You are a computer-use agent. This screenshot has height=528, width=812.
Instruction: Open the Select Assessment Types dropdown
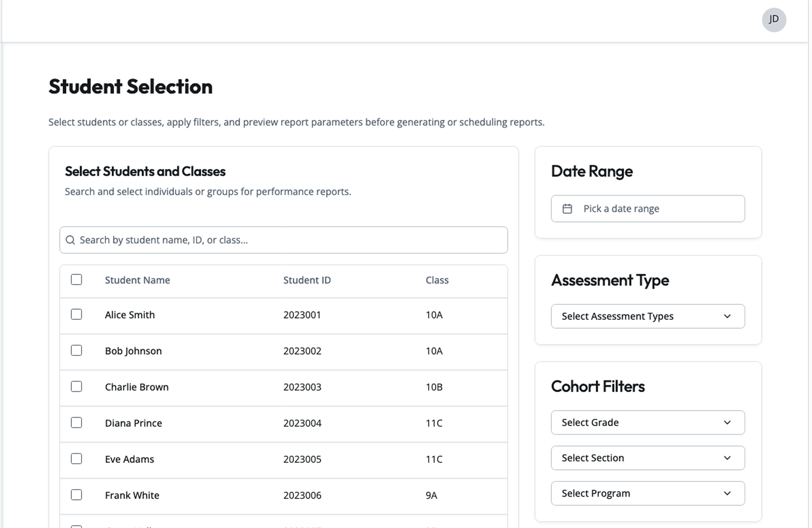point(647,316)
